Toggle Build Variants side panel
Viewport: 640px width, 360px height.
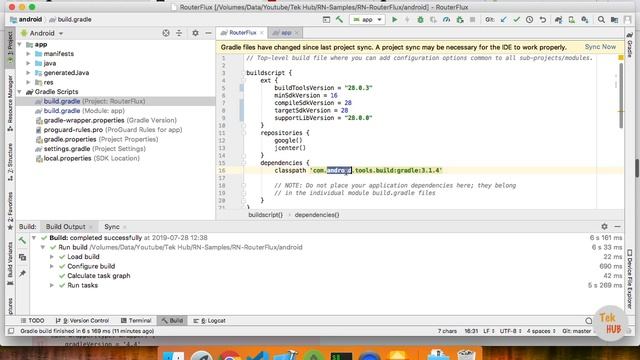[10, 264]
